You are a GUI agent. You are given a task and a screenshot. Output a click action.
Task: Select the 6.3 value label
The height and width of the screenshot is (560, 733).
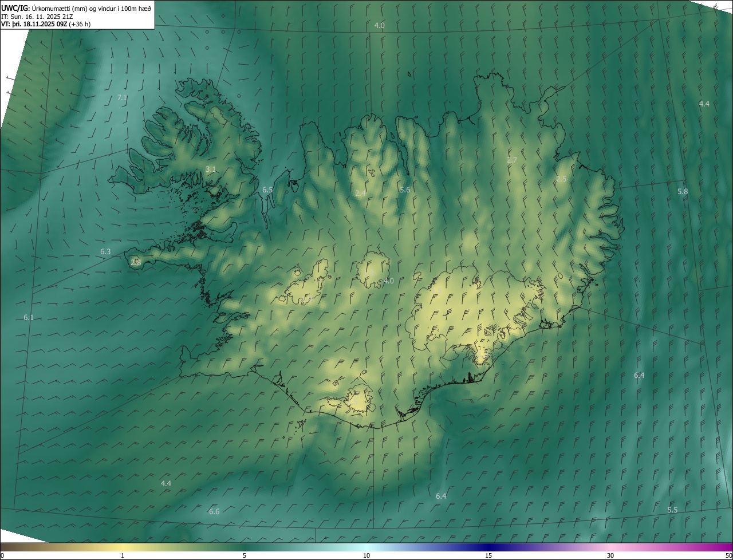[105, 251]
